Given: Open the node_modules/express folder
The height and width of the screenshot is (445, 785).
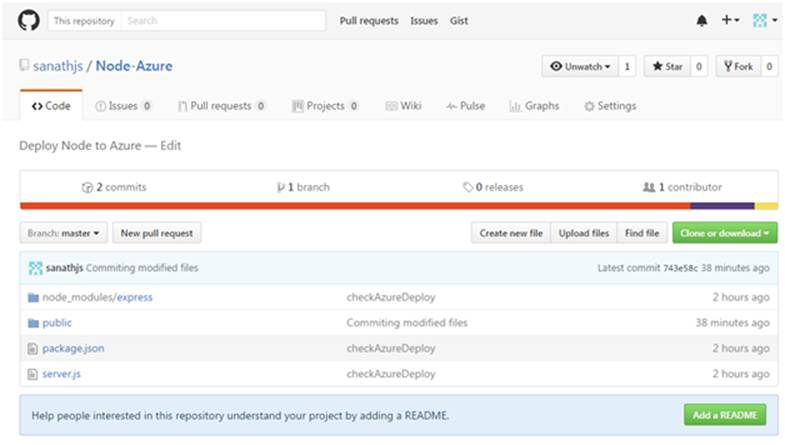Looking at the screenshot, I should pyautogui.click(x=98, y=297).
